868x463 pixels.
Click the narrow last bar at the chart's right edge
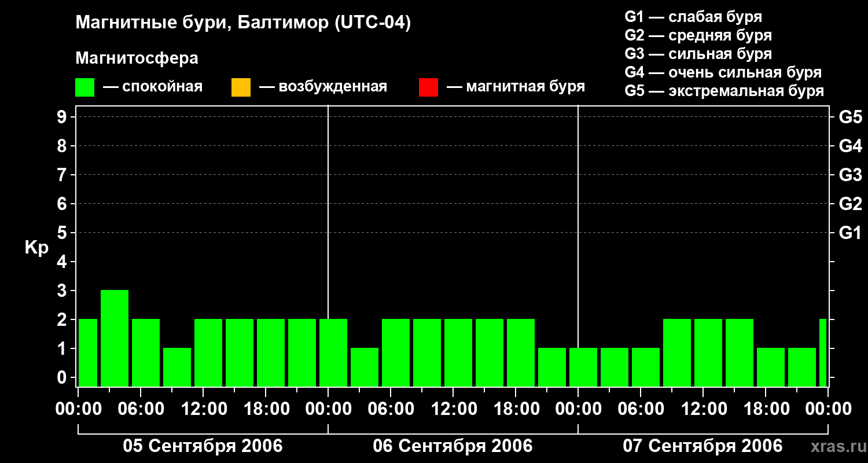(823, 352)
